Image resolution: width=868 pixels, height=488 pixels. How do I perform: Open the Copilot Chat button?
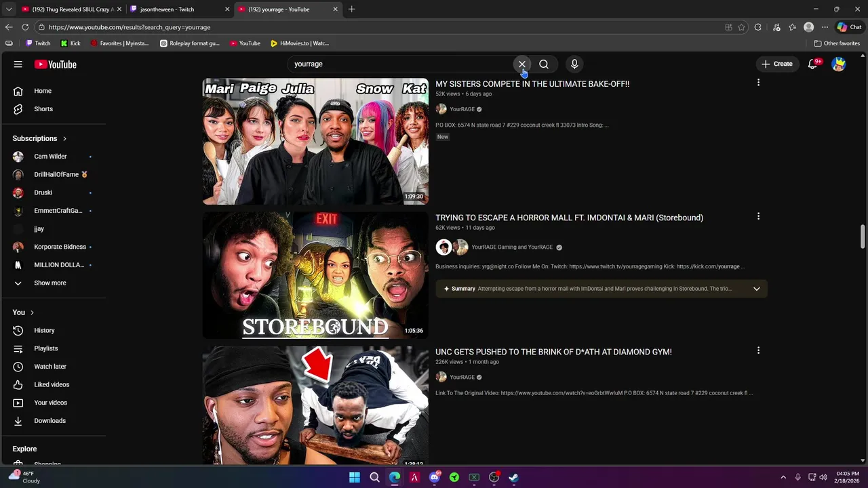point(849,27)
